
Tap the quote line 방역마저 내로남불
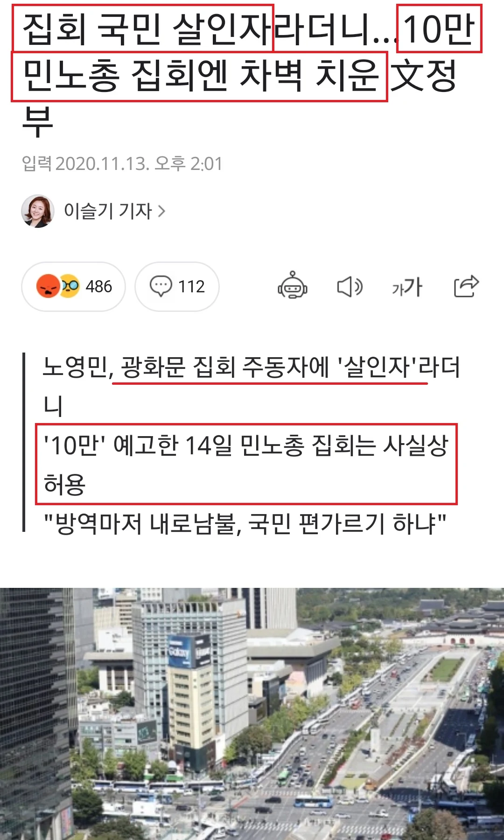(245, 523)
